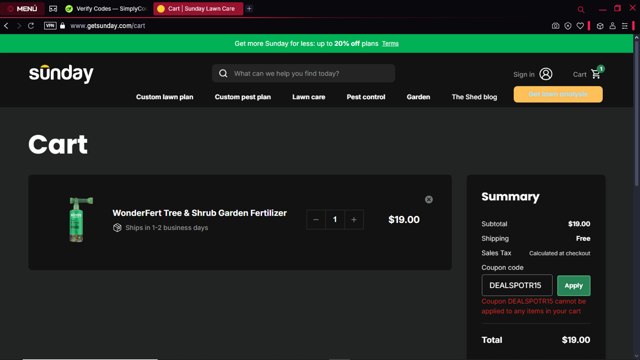This screenshot has height=360, width=640.
Task: Click the Sunday logo
Action: (x=61, y=74)
